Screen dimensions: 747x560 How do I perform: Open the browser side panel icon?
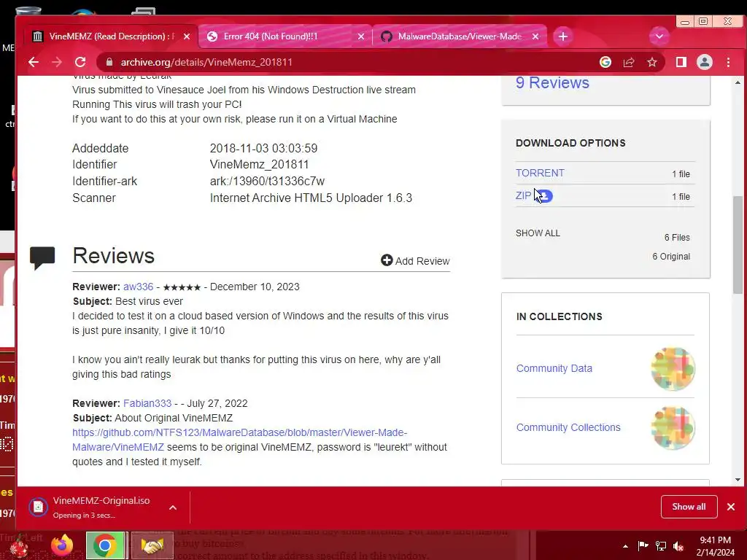click(681, 62)
